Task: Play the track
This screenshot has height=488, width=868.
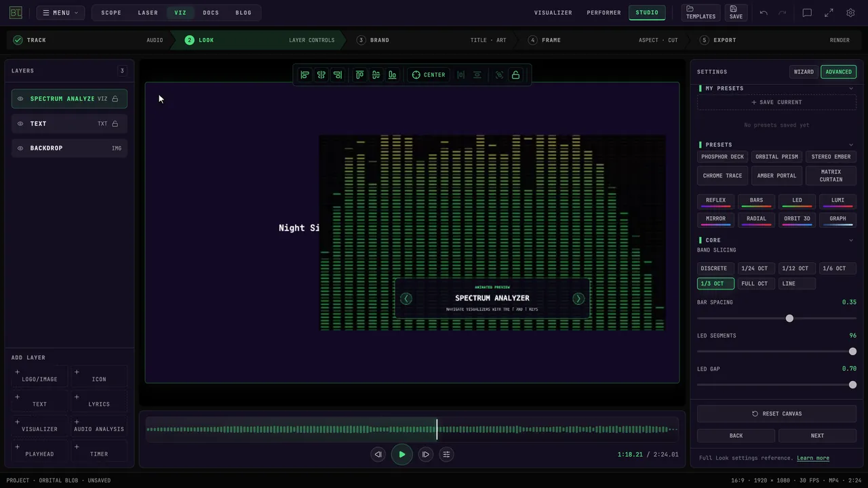Action: 401,454
